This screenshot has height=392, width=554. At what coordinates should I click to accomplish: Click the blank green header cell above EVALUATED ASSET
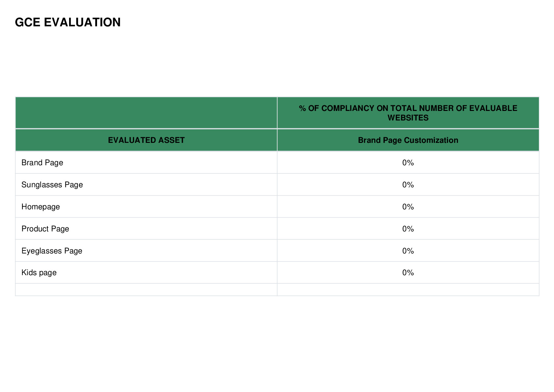(146, 113)
